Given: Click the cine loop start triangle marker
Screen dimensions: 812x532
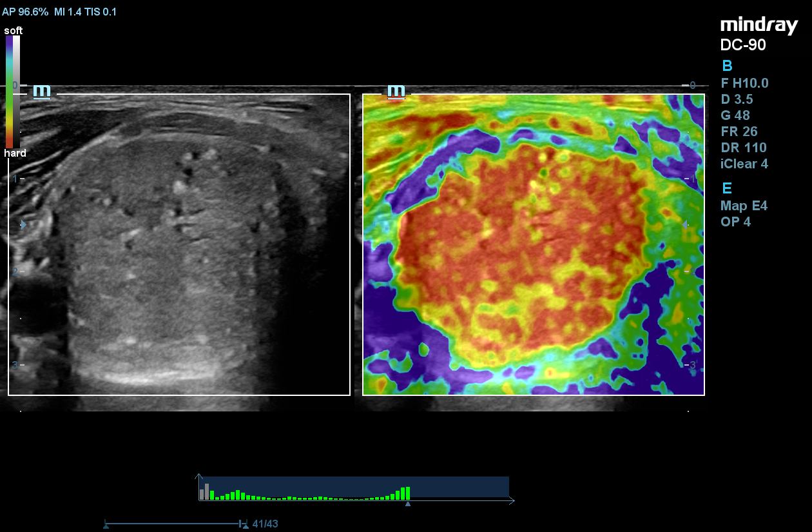Looking at the screenshot, I should click(106, 526).
